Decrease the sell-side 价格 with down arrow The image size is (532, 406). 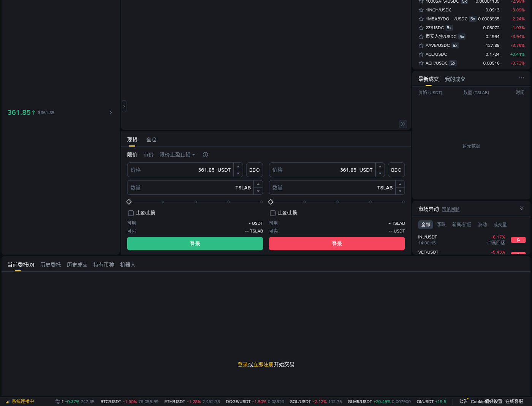(380, 174)
